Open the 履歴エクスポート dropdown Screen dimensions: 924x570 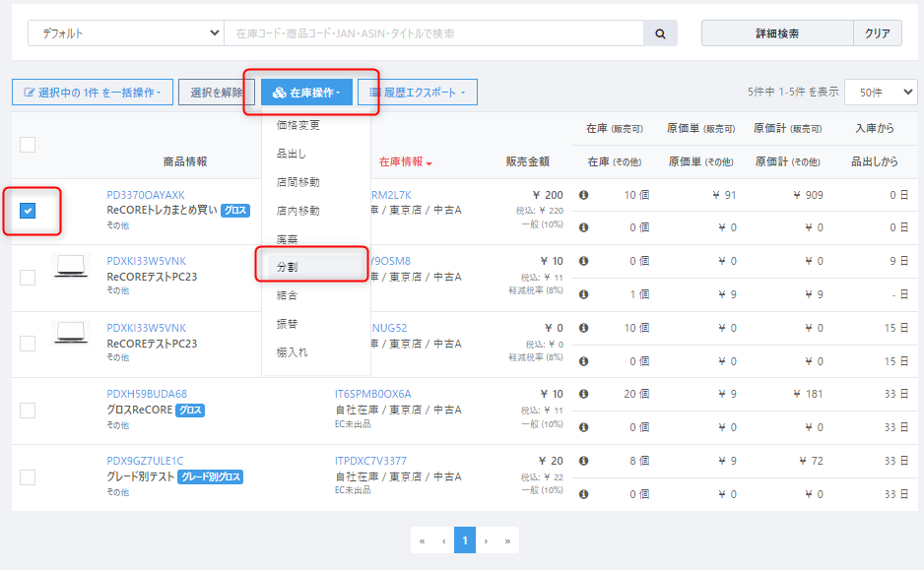pyautogui.click(x=418, y=93)
